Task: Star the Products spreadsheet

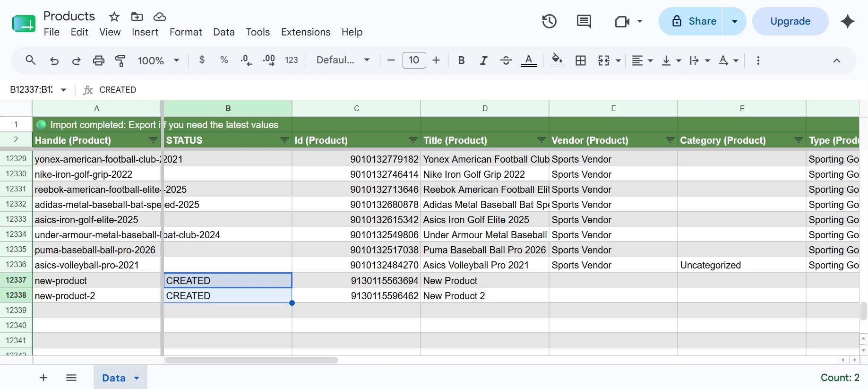Action: (x=114, y=17)
